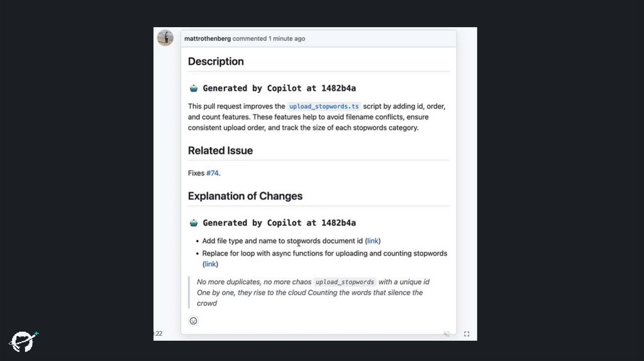Click the Copilot icon under Description heading
This screenshot has height=361, width=644.
tap(194, 88)
